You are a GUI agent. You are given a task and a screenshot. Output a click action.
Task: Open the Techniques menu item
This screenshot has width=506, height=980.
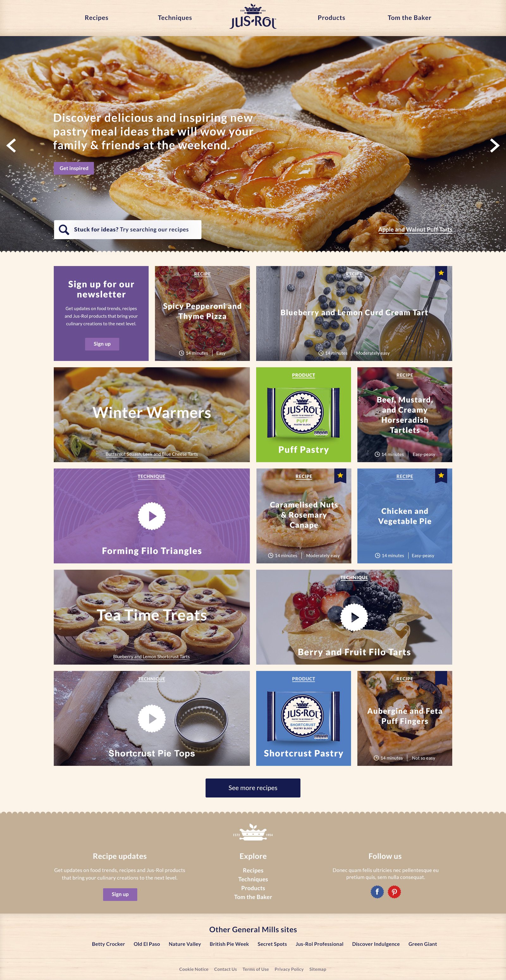click(x=175, y=18)
